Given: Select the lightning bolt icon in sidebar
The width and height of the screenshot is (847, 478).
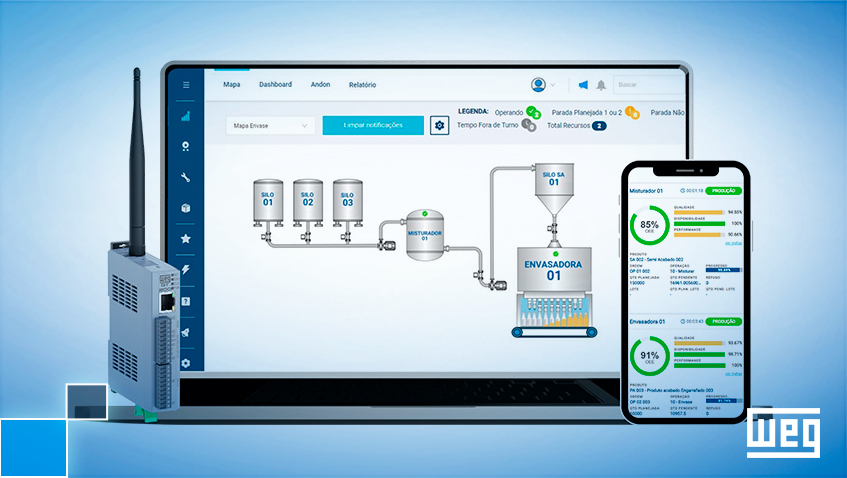Looking at the screenshot, I should coord(186,270).
